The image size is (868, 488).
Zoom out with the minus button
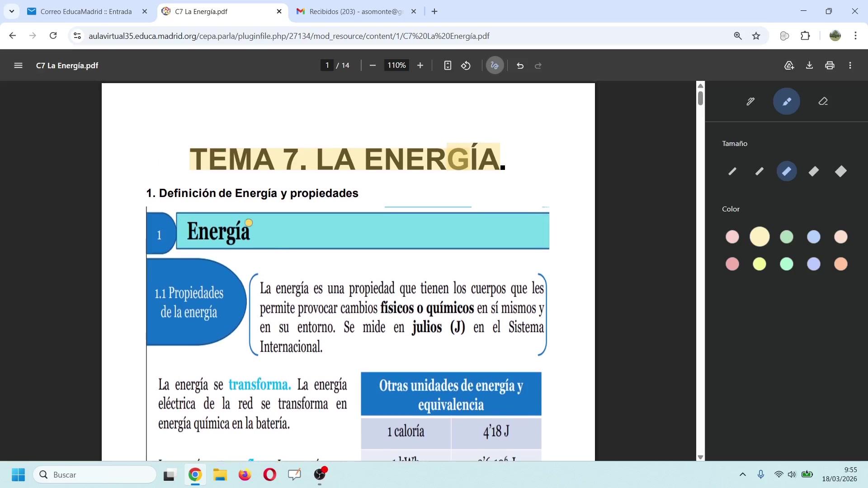(x=373, y=66)
